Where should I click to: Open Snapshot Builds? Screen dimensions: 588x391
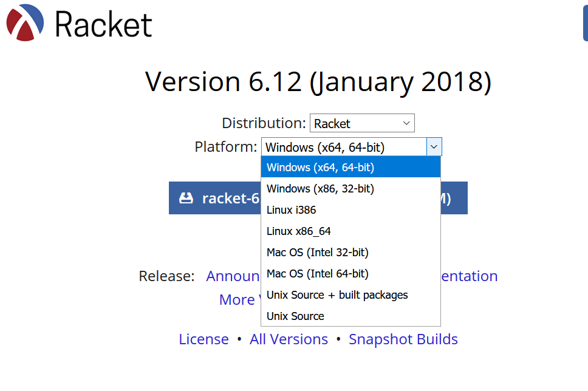pyautogui.click(x=403, y=339)
